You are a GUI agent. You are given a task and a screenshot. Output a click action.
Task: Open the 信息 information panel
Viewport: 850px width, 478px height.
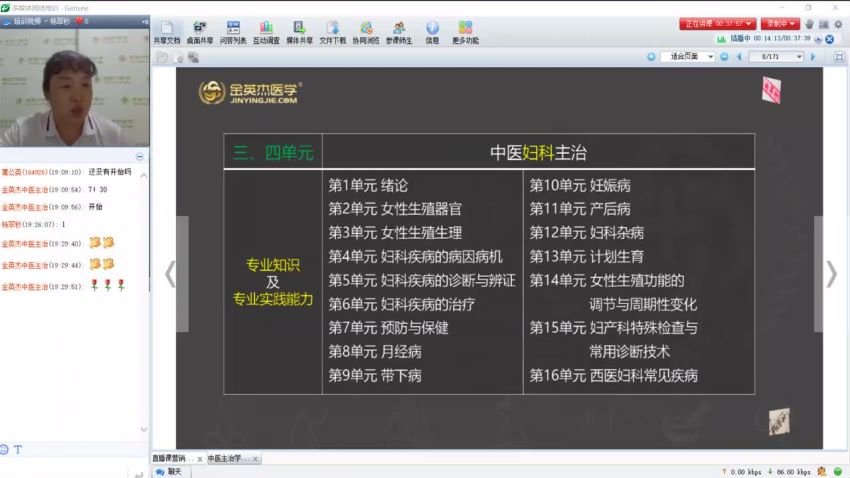[x=432, y=33]
